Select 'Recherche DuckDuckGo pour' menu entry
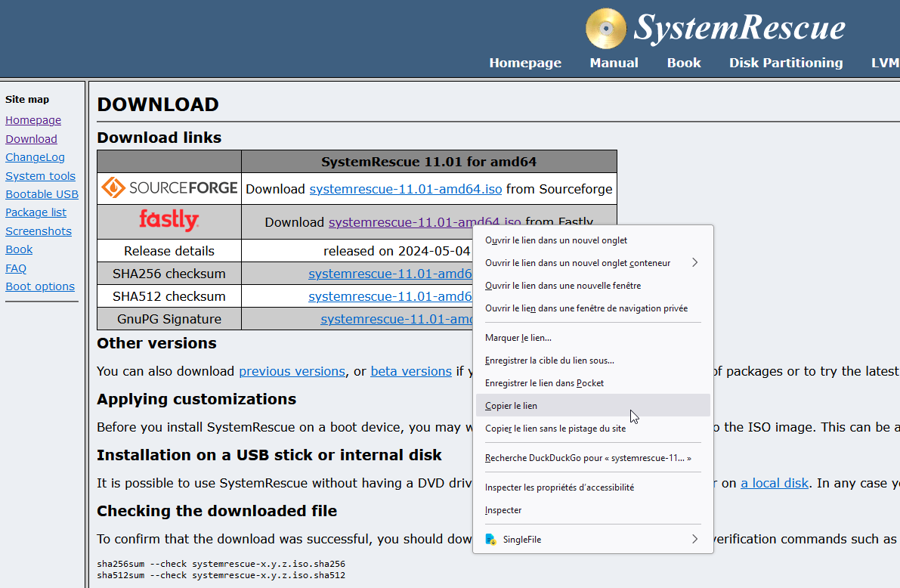 pos(593,458)
